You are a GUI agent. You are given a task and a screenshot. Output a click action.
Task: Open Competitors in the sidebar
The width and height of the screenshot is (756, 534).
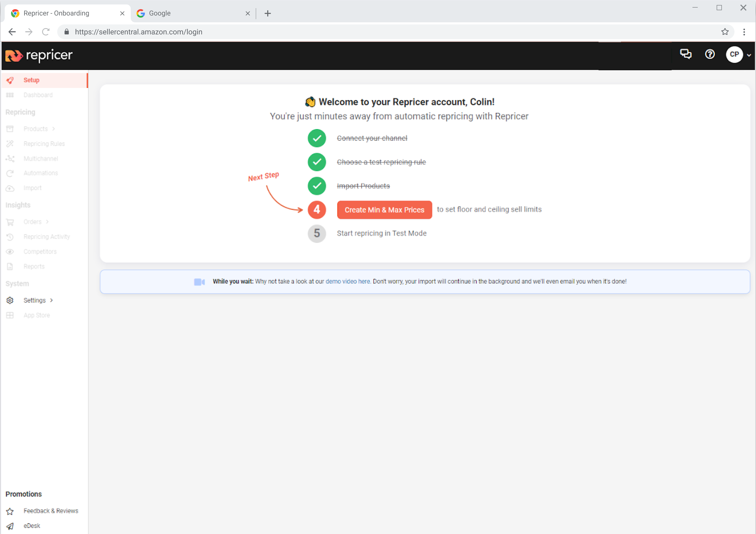[x=40, y=252]
